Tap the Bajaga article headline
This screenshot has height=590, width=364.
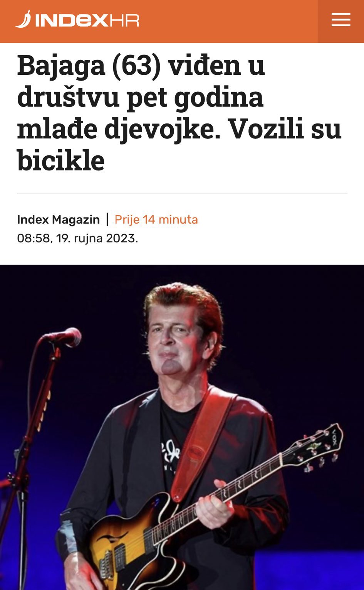179,113
